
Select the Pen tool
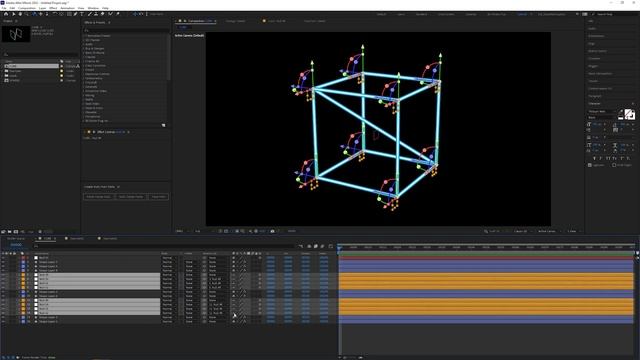coord(75,14)
